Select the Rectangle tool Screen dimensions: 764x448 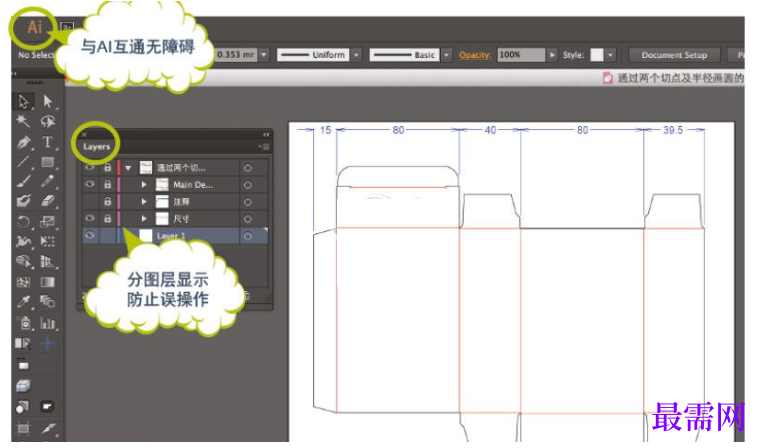coord(47,162)
